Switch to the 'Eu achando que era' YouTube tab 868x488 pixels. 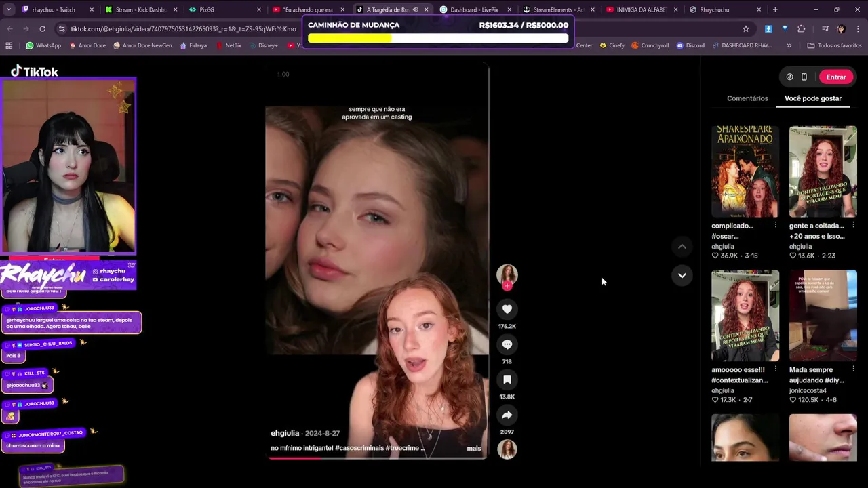307,9
